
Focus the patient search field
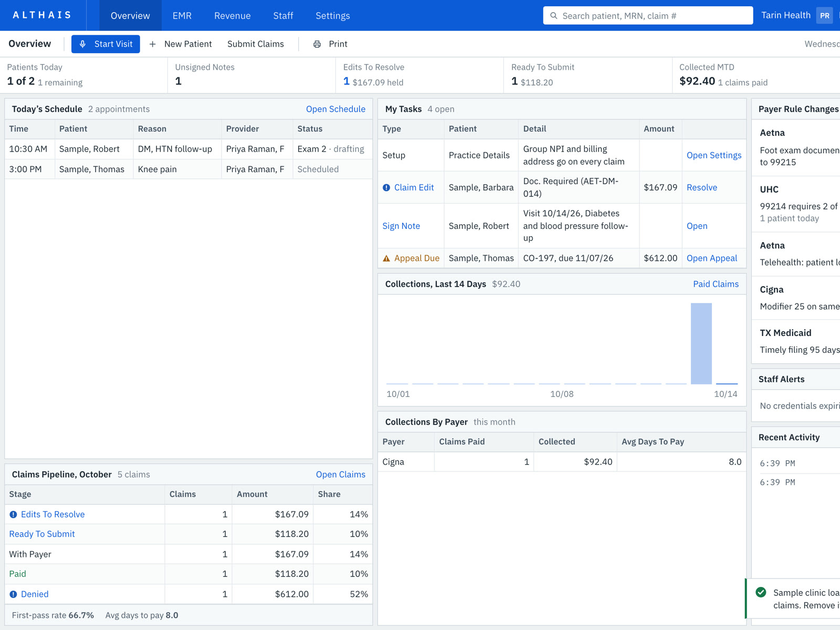[x=648, y=16]
